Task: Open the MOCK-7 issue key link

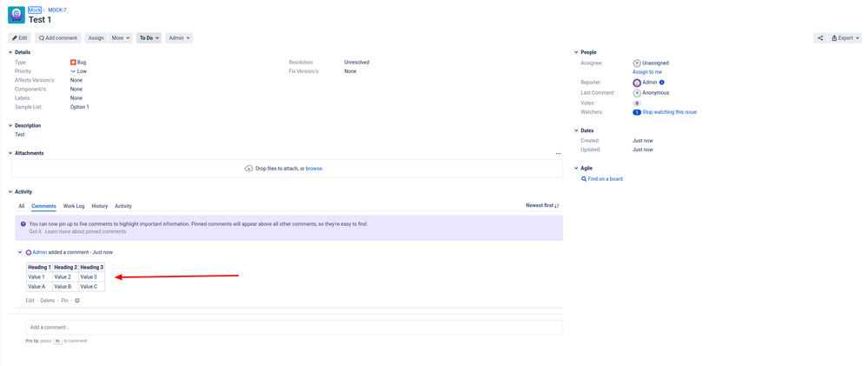Action: 57,10
